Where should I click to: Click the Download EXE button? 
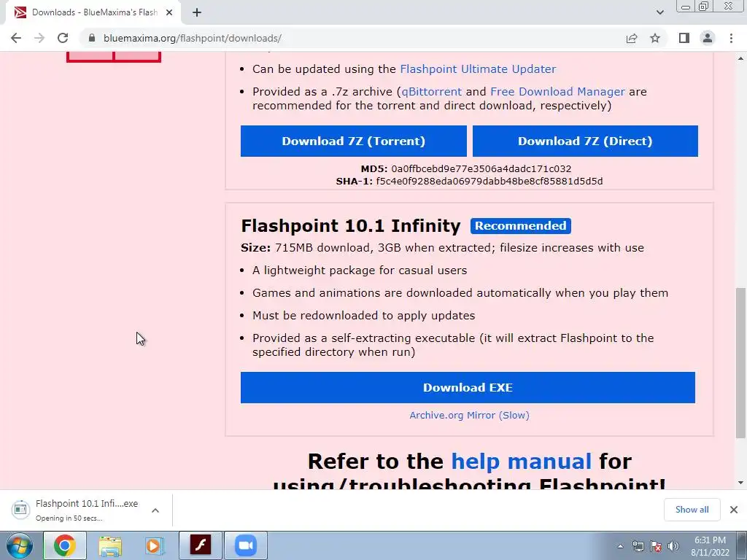click(x=468, y=388)
